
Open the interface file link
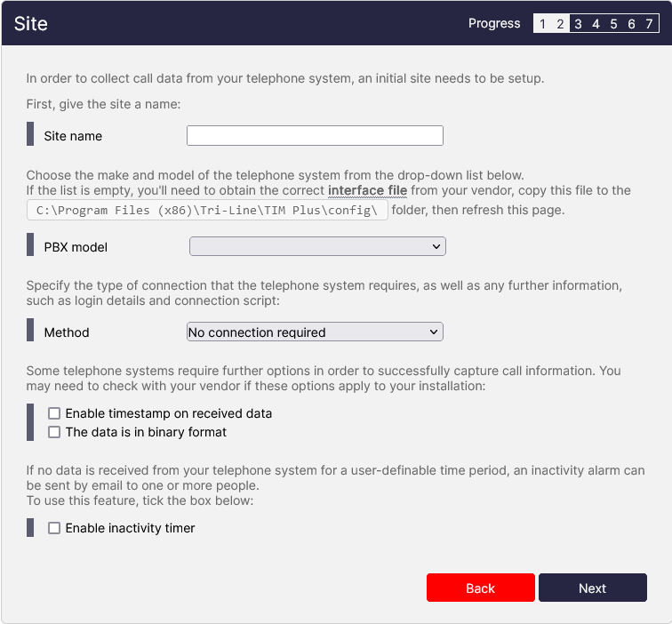[x=367, y=190]
